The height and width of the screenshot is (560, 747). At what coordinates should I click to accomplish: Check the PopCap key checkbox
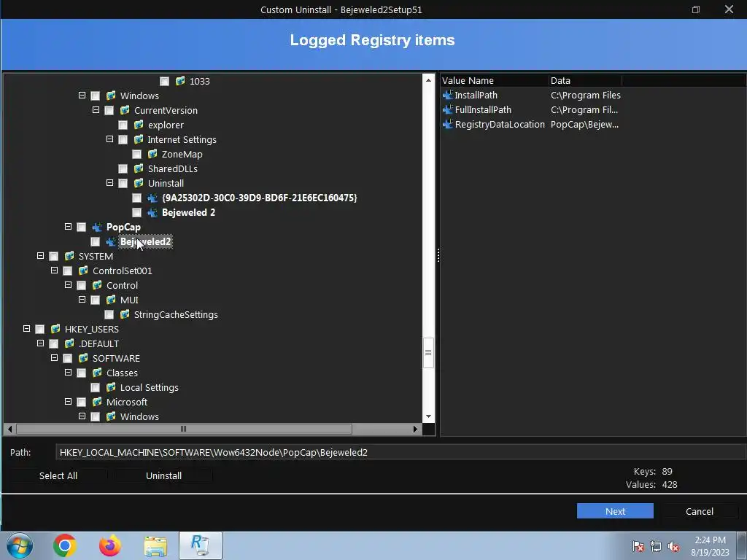[x=82, y=227]
